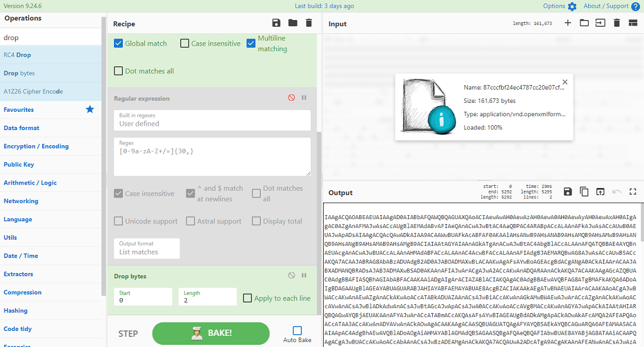
Task: Select Drop bytes search result
Action: click(x=51, y=73)
